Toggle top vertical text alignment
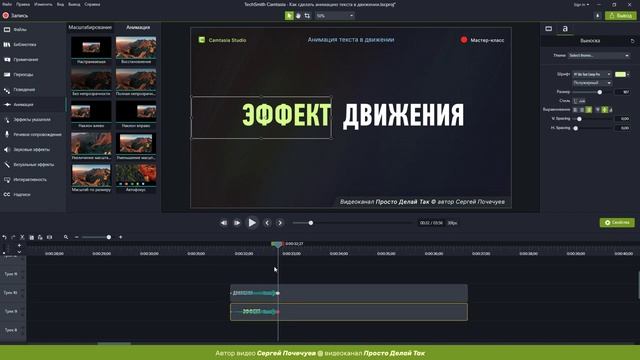This screenshot has width=640, height=360. coord(598,110)
